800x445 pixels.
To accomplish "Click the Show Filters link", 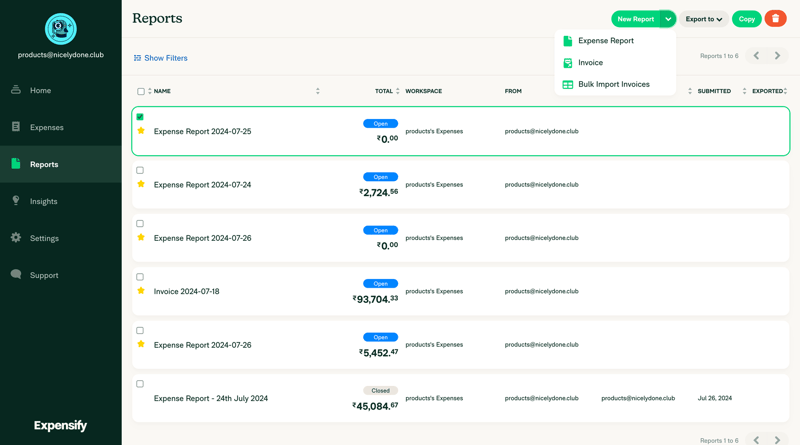I will pos(160,58).
